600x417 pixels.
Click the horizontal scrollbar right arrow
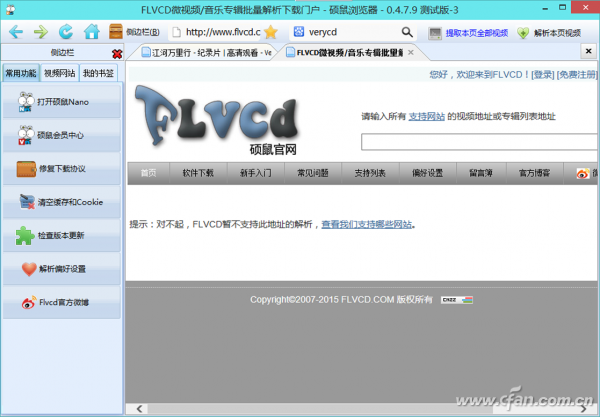coord(584,409)
